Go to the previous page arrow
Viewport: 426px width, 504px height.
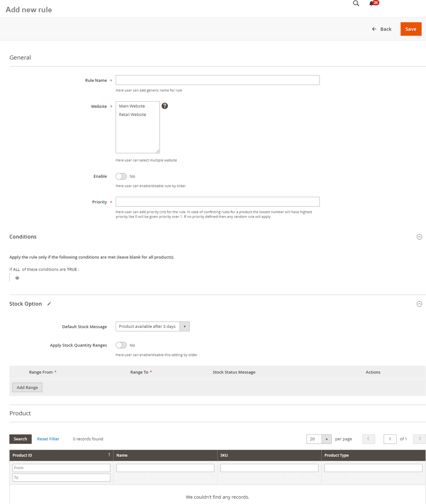click(368, 439)
